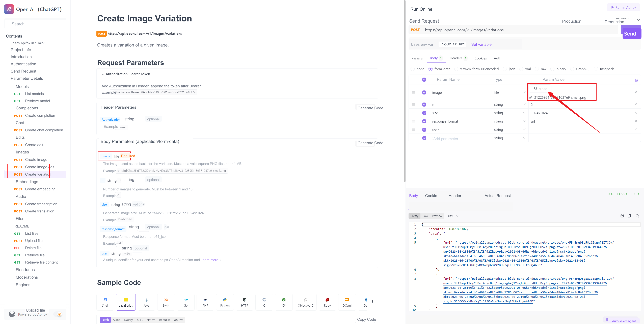Viewport: 644px width, 324px height.
Task: Uncheck the user parameter checkbox
Action: click(x=424, y=130)
